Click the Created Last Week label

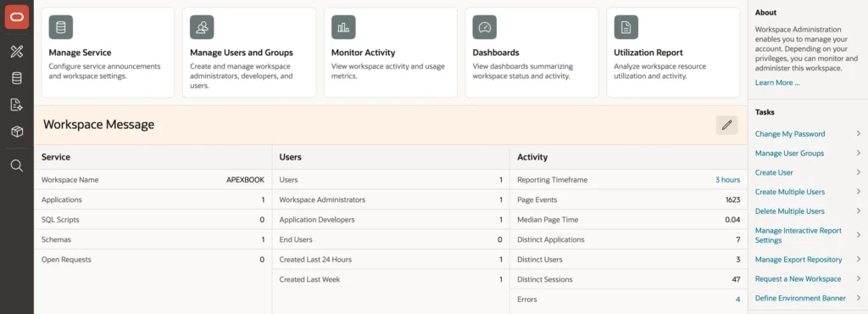point(309,280)
